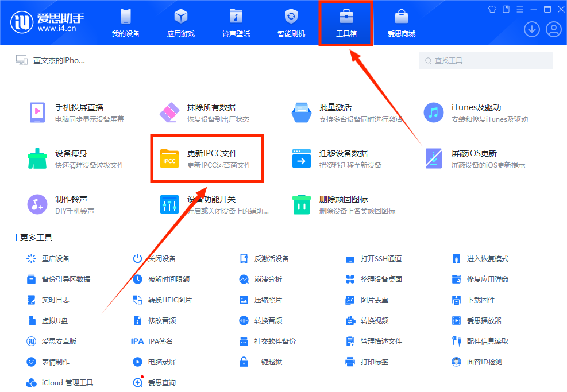Click inside the 查找工具 search field

coord(485,60)
